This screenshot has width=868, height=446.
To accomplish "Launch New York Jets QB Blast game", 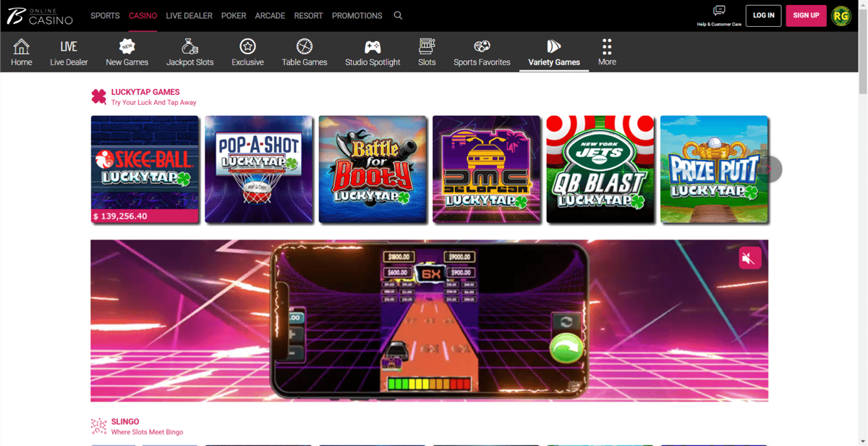I will [x=600, y=169].
